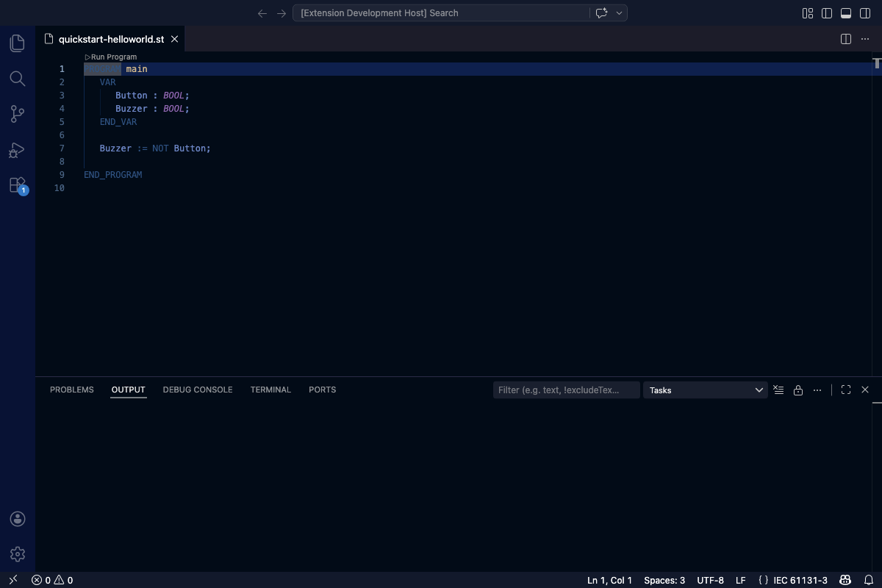This screenshot has width=882, height=588.
Task: Open Source Control from the sidebar
Action: (17, 113)
